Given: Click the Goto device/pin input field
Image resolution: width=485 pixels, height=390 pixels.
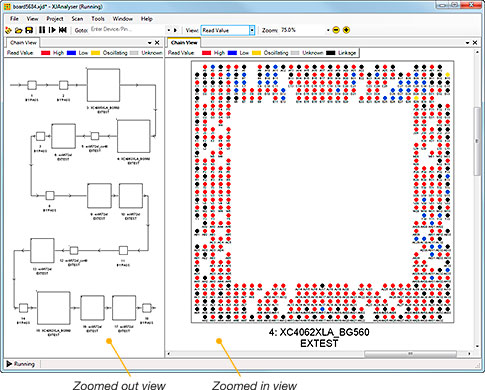Looking at the screenshot, I should tap(128, 30).
